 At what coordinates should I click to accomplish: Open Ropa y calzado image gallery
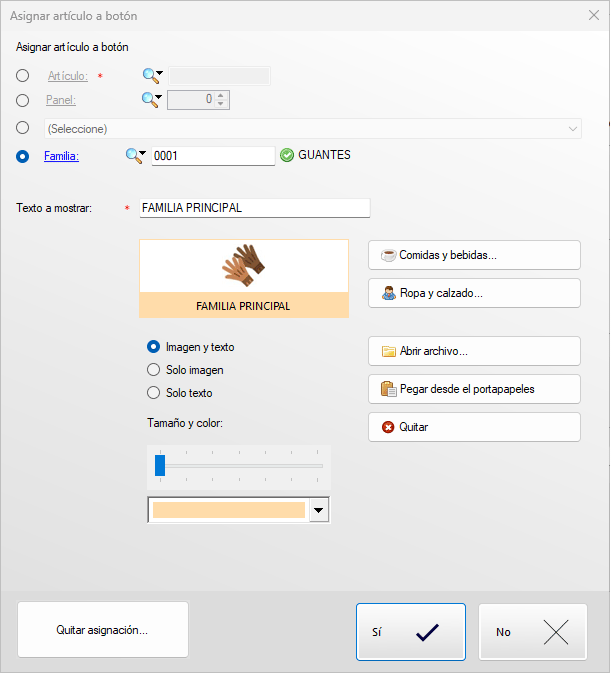(x=474, y=293)
